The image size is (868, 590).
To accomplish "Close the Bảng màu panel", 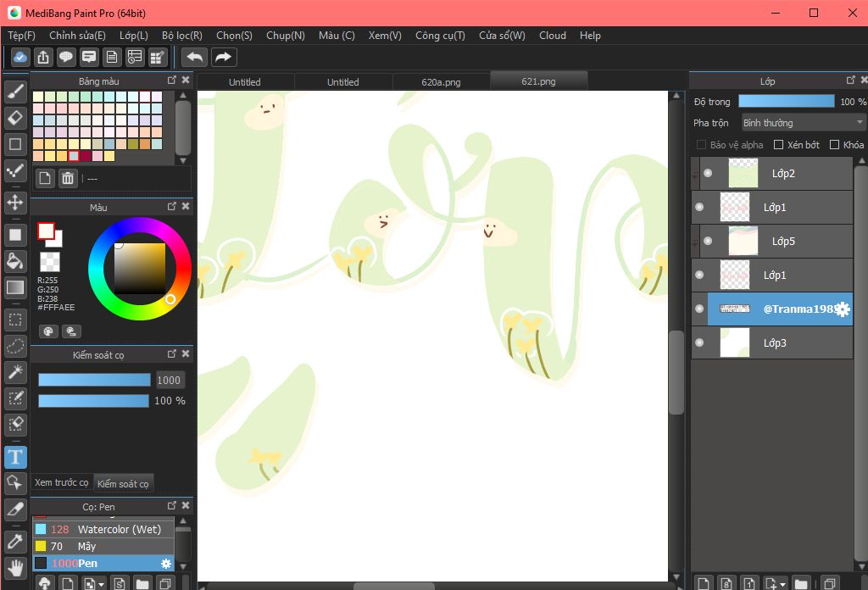I will coord(186,81).
